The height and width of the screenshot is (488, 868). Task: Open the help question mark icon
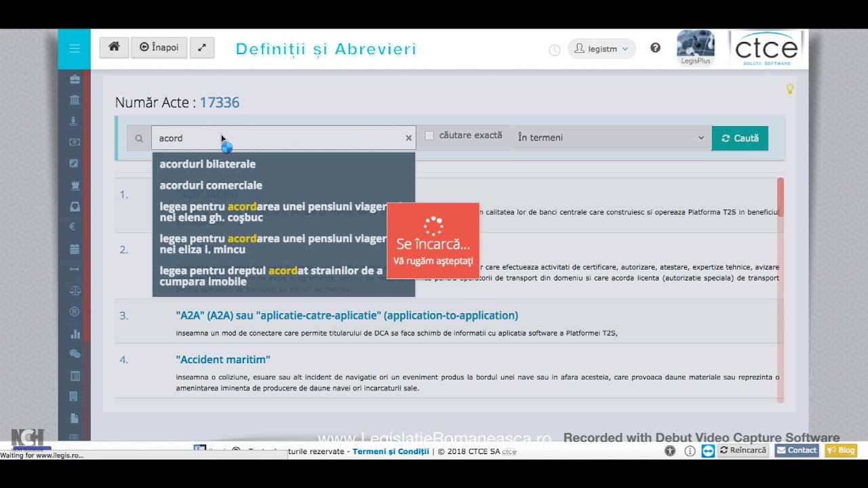point(655,48)
